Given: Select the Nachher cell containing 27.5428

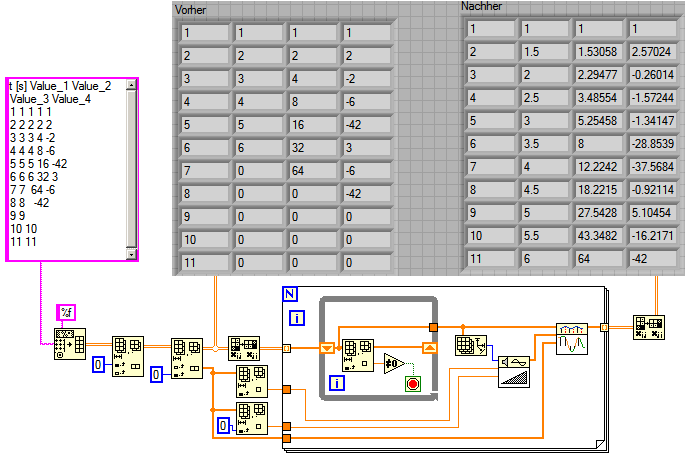Looking at the screenshot, I should click(599, 213).
